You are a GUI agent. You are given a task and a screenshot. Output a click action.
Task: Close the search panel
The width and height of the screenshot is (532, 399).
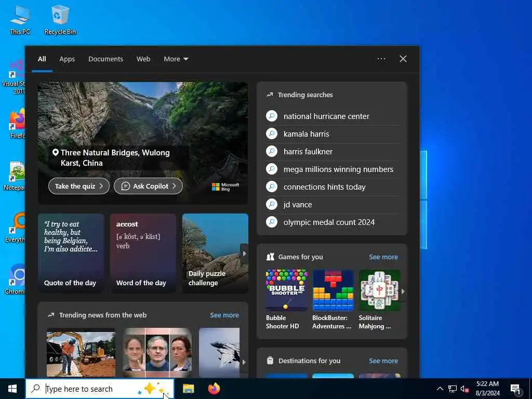(x=403, y=59)
